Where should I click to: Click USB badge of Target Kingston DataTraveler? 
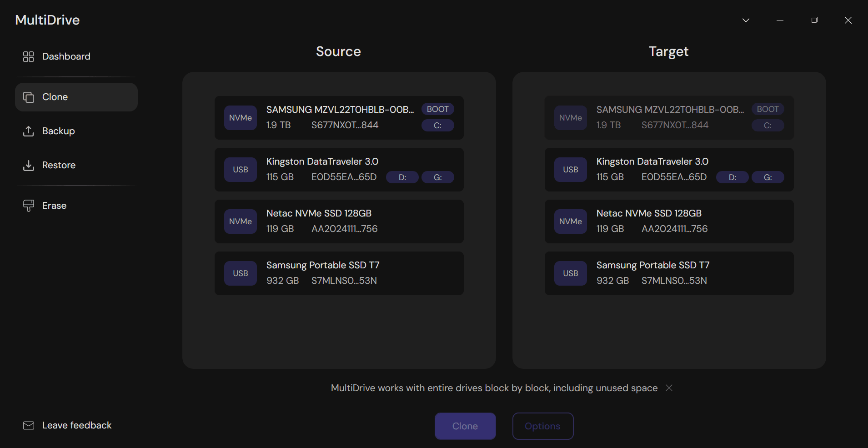[x=571, y=170]
